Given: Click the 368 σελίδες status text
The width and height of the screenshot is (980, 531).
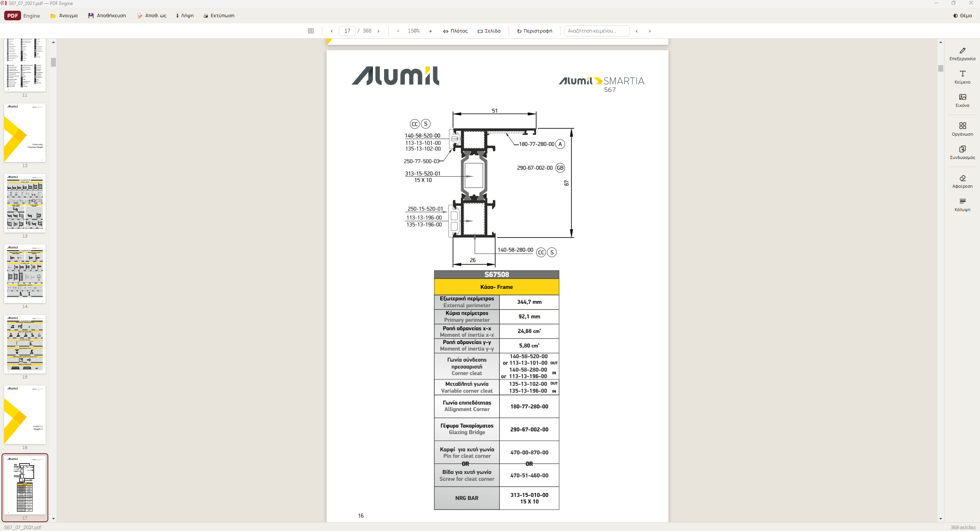Looking at the screenshot, I should pos(963,527).
